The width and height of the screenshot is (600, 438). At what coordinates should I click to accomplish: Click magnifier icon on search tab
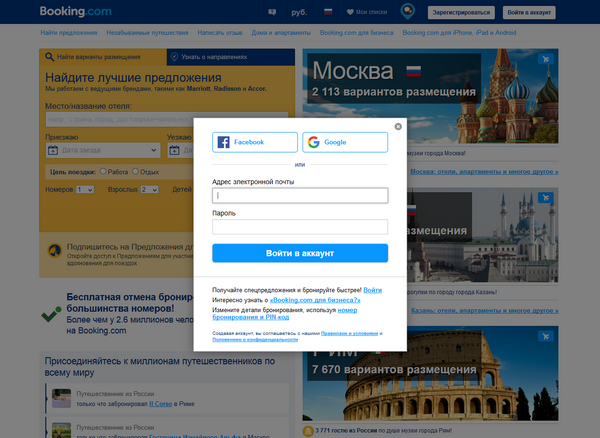[x=49, y=57]
